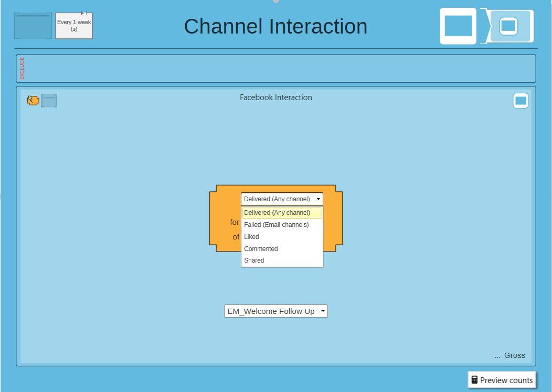The width and height of the screenshot is (552, 392).
Task: Click the 'Channel Interaction' heading
Action: coord(275,26)
